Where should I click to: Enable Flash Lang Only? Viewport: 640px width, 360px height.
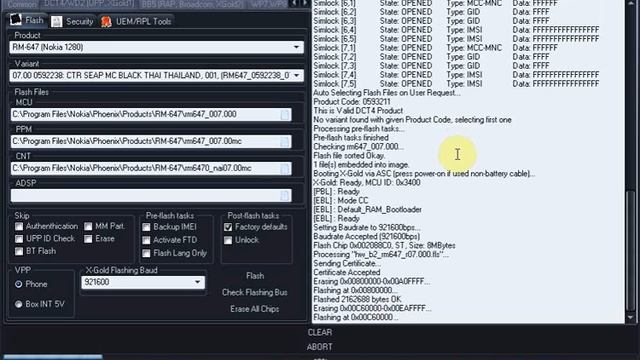146,253
